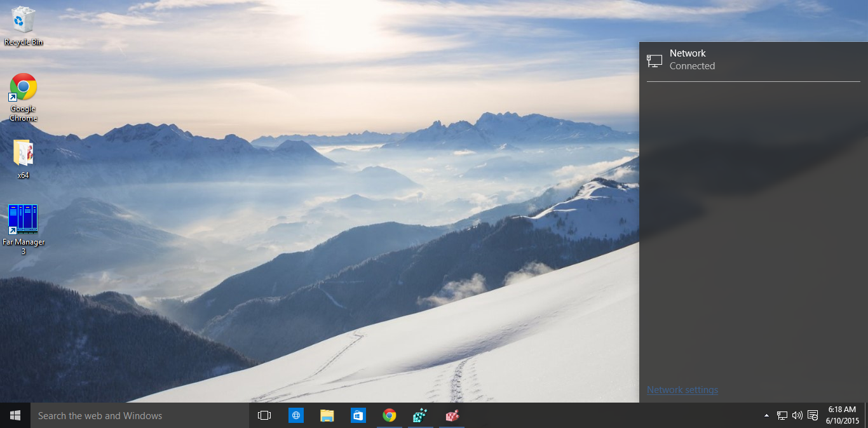Click the clock to open the calendar
Screen dimensions: 868x428
(x=841, y=415)
